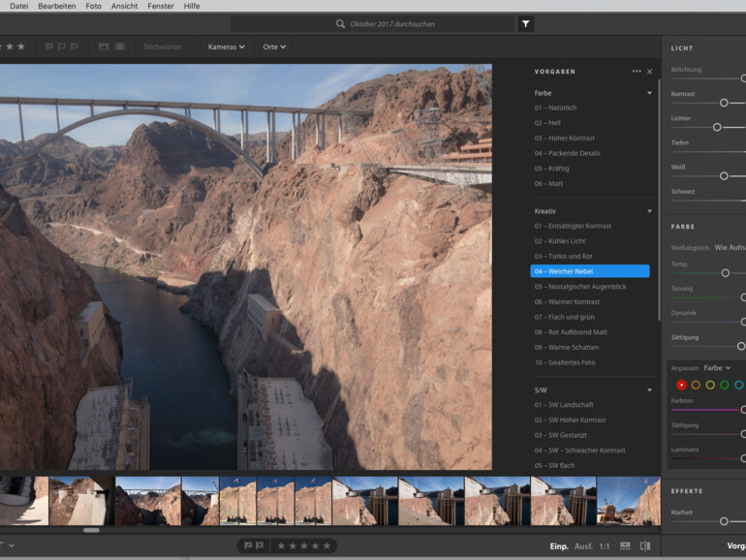746x560 pixels.
Task: Select the red color radio button
Action: (681, 385)
